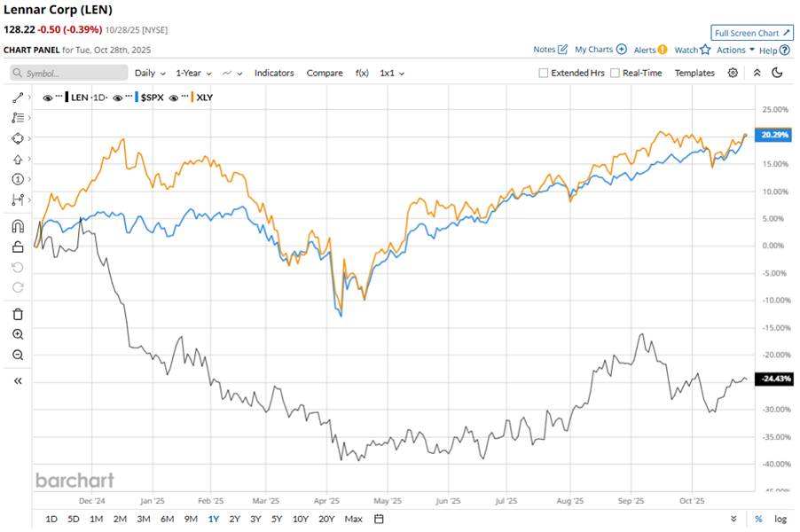Image resolution: width=800 pixels, height=532 pixels.
Task: Enable the Real-Time checkbox
Action: [x=616, y=73]
